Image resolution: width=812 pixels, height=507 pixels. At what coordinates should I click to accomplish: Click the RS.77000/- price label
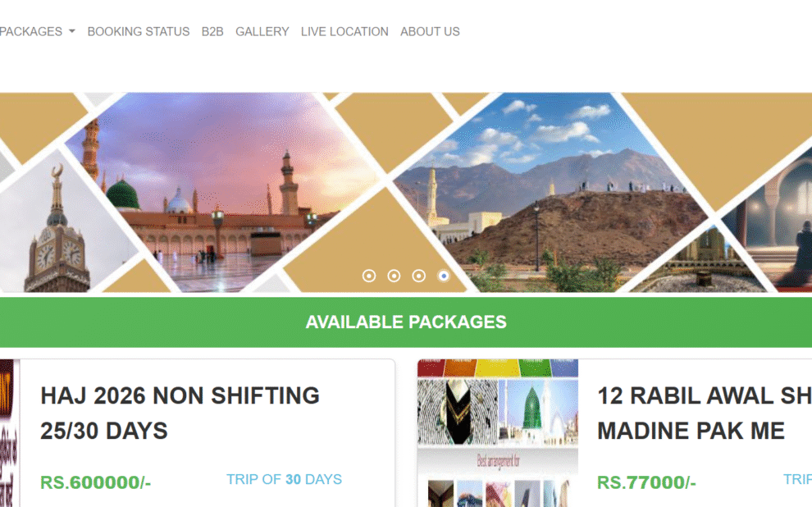click(646, 482)
